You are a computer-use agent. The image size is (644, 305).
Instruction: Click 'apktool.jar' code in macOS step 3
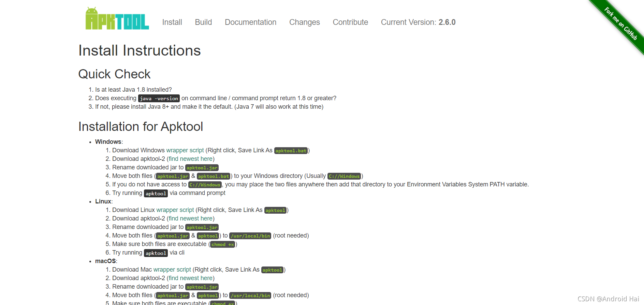pyautogui.click(x=202, y=287)
